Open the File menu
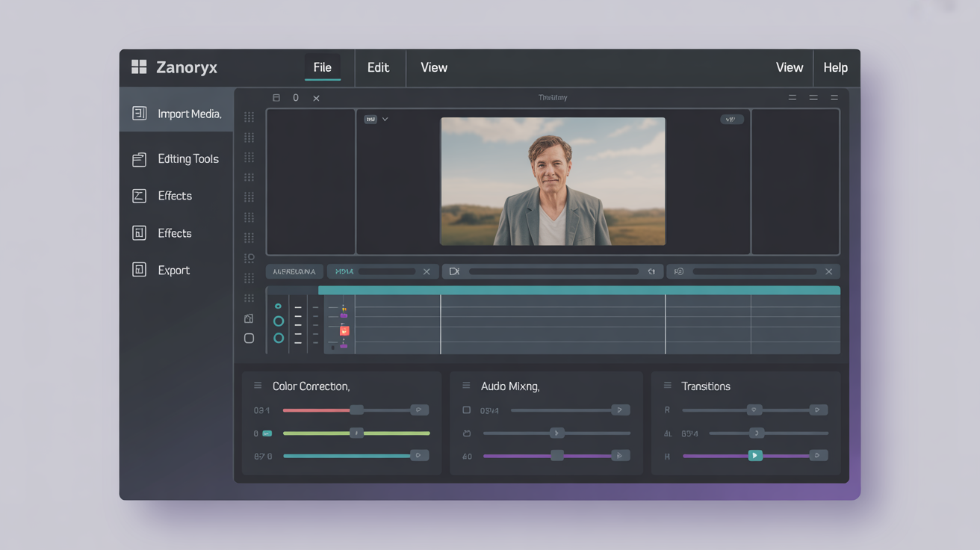This screenshot has height=550, width=980. pos(322,67)
